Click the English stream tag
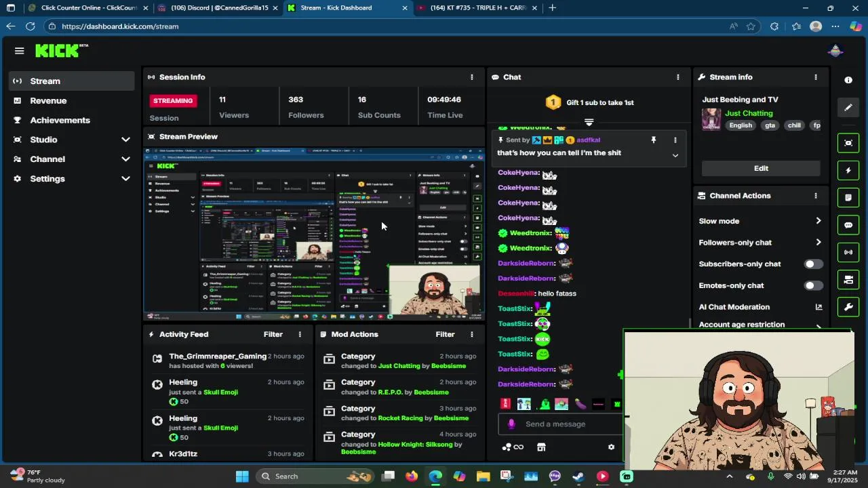The width and height of the screenshot is (868, 488). [741, 125]
